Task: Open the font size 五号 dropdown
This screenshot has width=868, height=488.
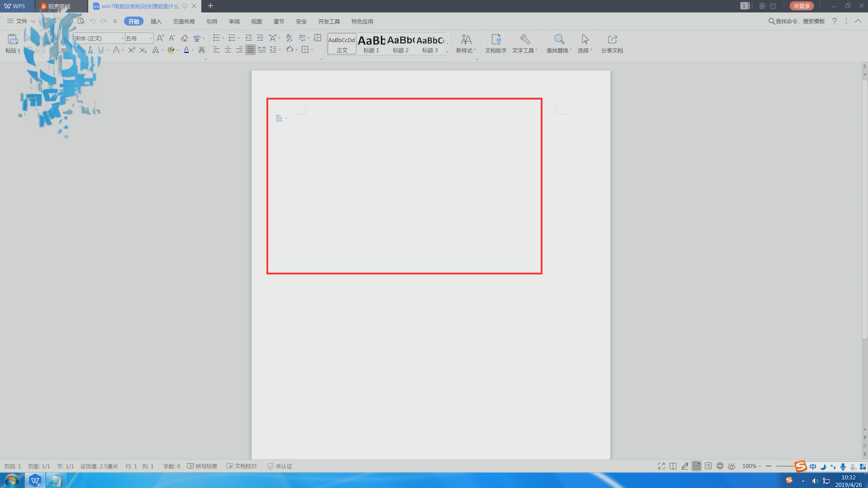Action: point(151,39)
